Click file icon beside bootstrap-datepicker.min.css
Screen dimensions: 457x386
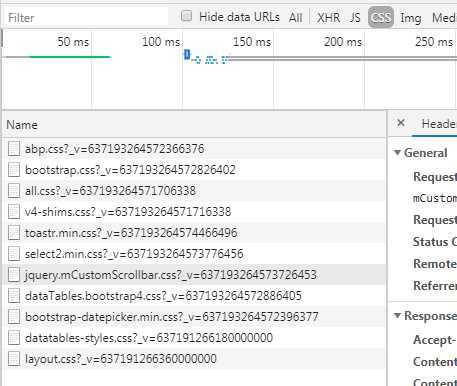click(14, 317)
